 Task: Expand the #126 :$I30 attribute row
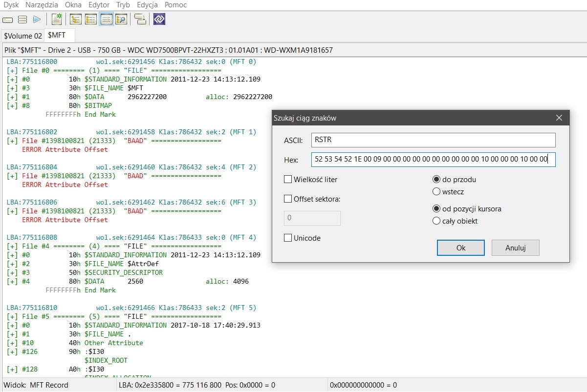click(13, 351)
